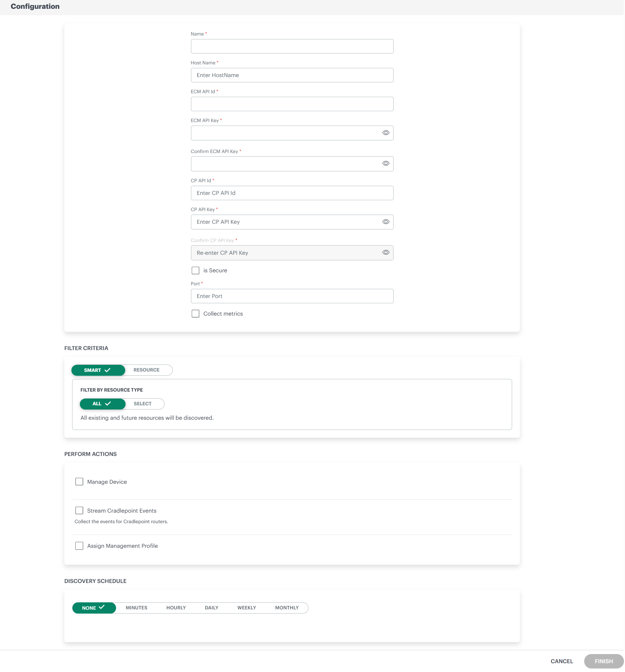625x672 pixels.
Task: Set discovery schedule to DAILY
Action: tap(211, 608)
